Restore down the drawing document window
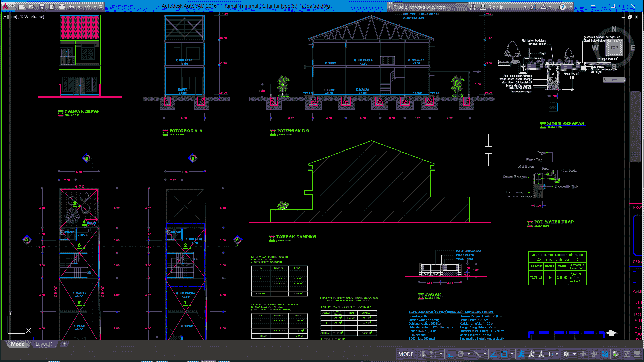 630,17
